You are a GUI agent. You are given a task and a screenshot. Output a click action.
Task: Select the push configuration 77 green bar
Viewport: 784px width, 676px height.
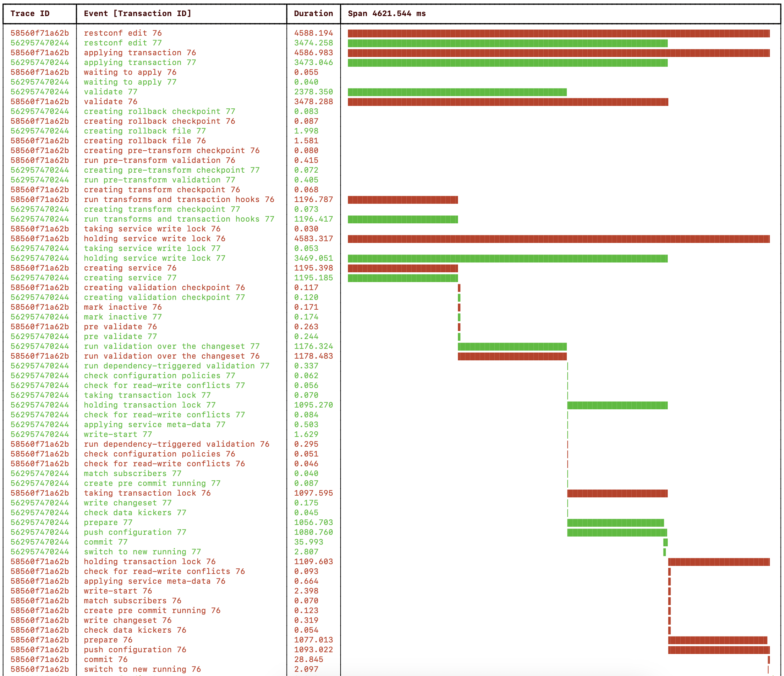[617, 533]
